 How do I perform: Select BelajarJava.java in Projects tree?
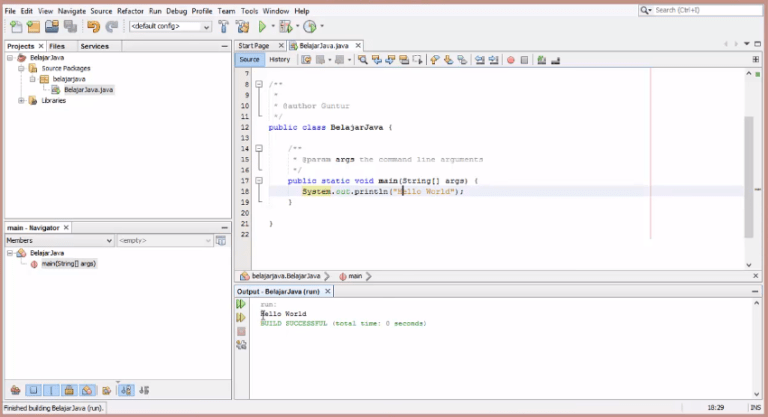[88, 89]
